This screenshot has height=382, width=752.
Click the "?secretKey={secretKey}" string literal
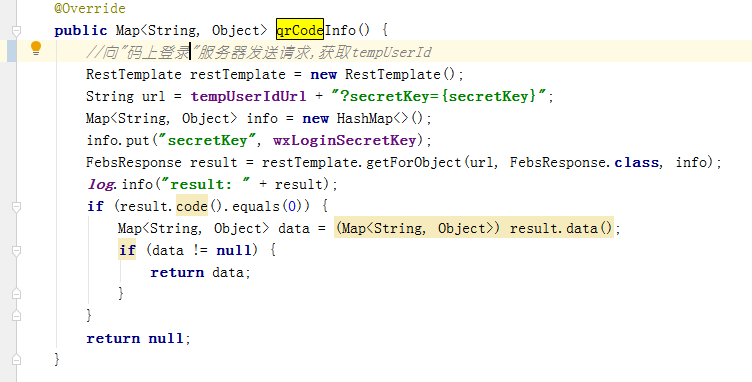[x=439, y=96]
